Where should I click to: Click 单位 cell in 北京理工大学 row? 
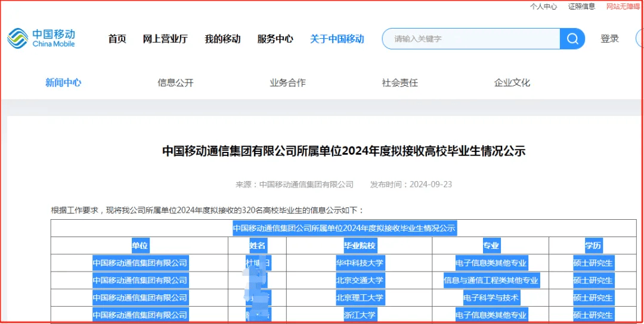point(140,298)
